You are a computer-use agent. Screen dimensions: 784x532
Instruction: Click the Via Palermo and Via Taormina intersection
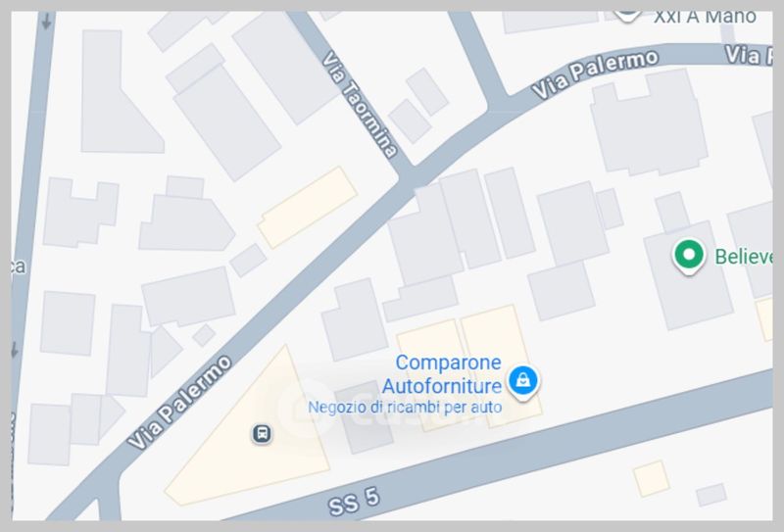tap(408, 177)
